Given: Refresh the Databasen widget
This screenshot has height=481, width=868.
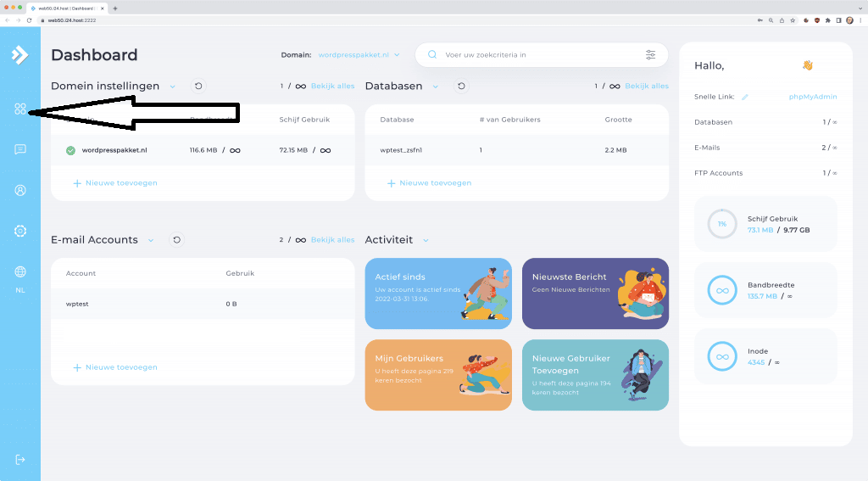Looking at the screenshot, I should (461, 86).
